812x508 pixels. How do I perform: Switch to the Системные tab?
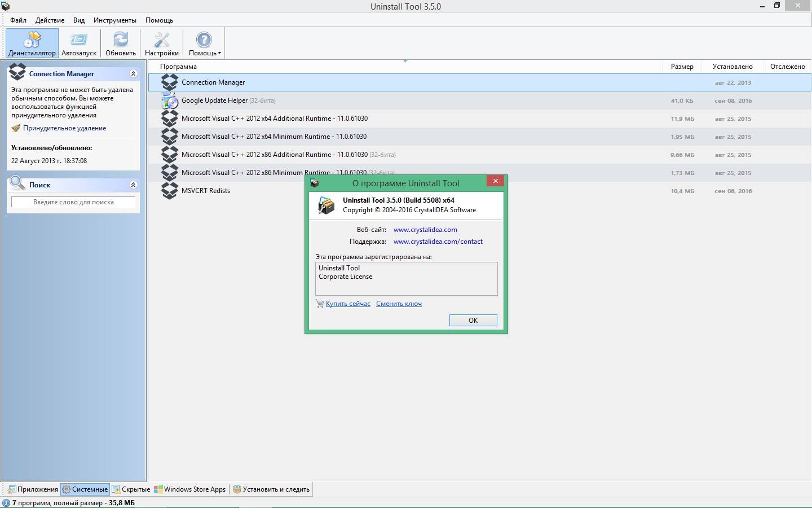click(x=85, y=489)
